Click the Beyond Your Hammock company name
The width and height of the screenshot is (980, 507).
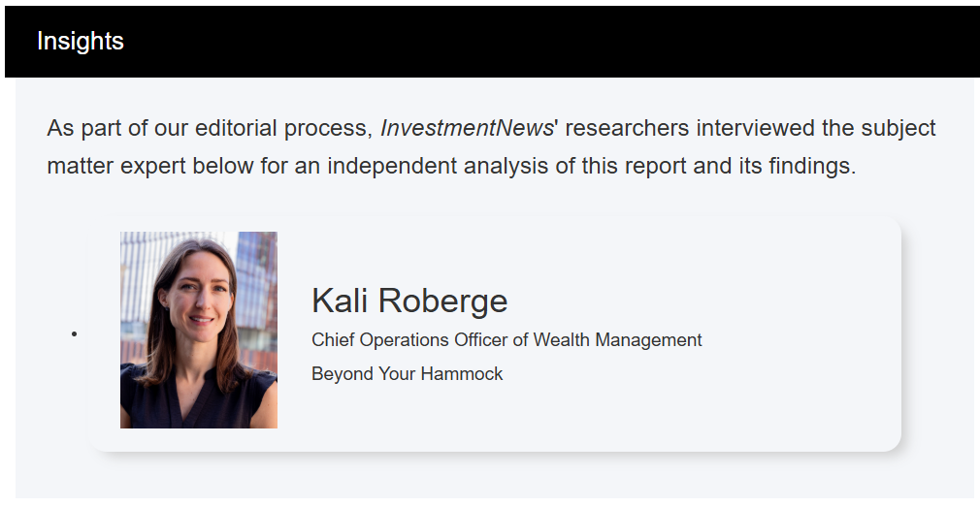[x=407, y=373]
